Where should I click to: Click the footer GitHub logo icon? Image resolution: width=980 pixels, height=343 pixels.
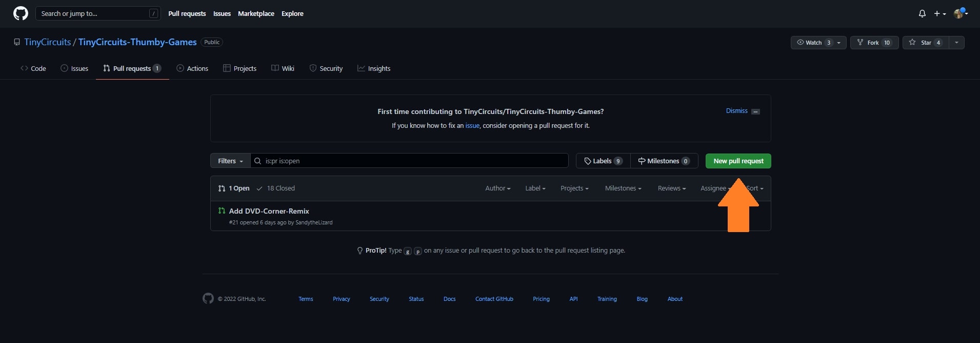point(208,298)
